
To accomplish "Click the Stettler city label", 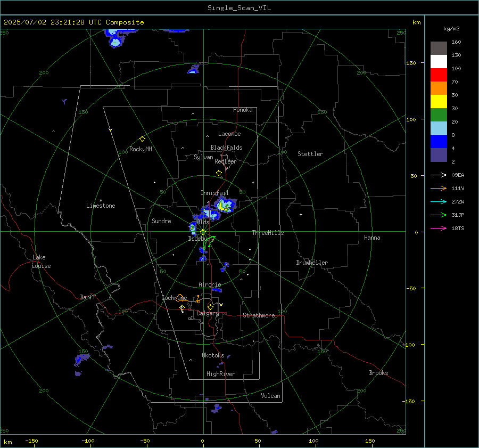I will click(x=310, y=154).
